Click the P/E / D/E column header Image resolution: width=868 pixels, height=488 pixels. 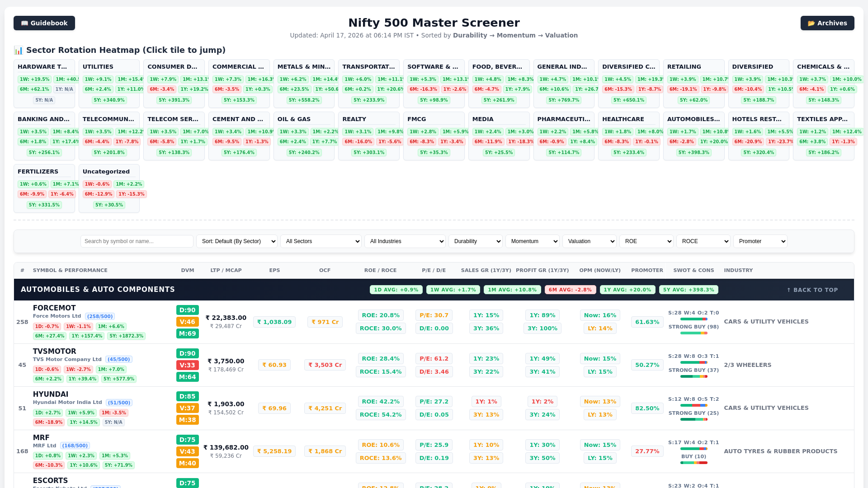[x=434, y=271]
